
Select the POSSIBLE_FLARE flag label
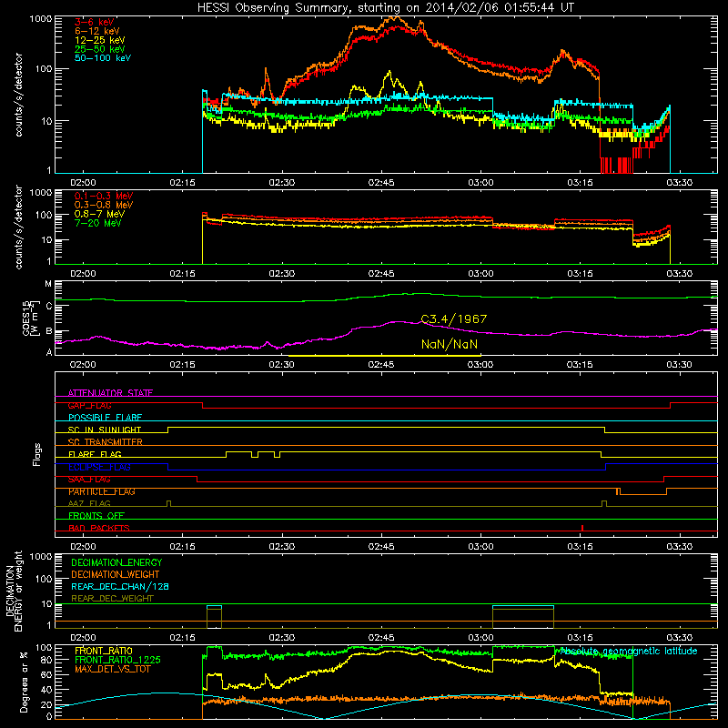coord(105,418)
